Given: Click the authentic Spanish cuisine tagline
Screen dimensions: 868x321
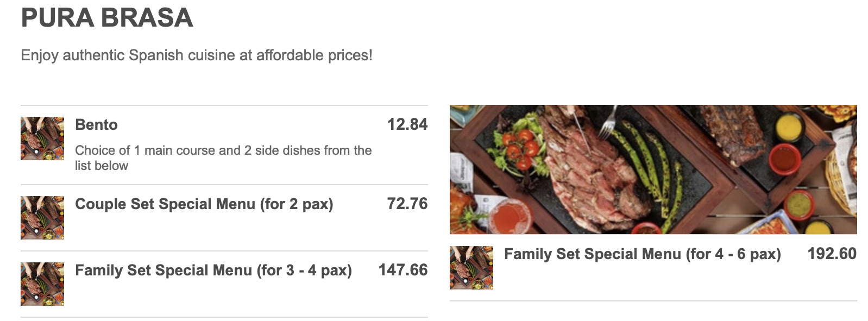Looking at the screenshot, I should point(196,55).
